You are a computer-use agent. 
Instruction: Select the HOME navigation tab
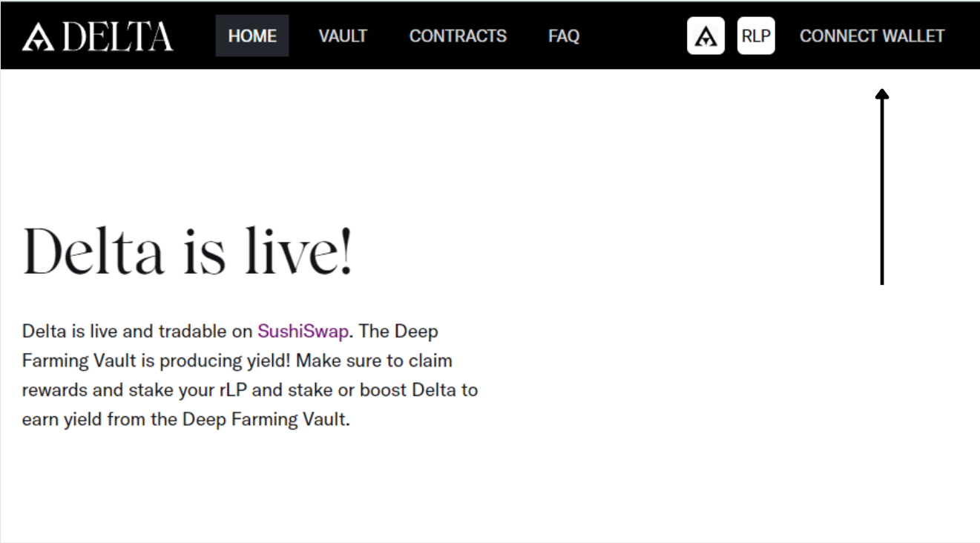(252, 36)
